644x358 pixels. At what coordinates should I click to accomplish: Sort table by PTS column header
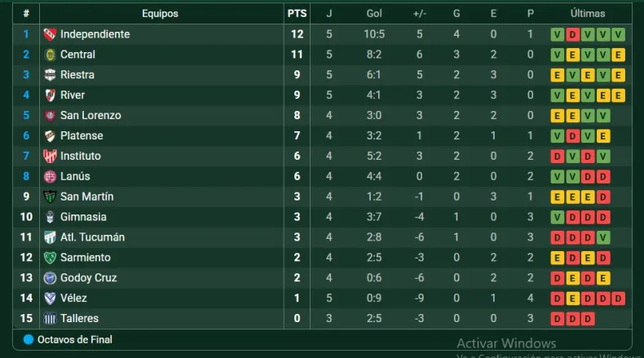click(x=297, y=14)
